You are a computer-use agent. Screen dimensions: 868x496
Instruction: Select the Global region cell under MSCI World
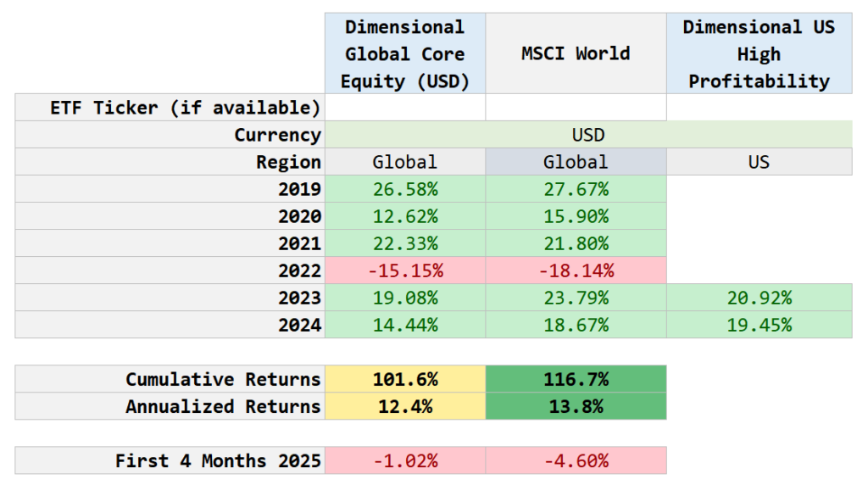pyautogui.click(x=576, y=162)
